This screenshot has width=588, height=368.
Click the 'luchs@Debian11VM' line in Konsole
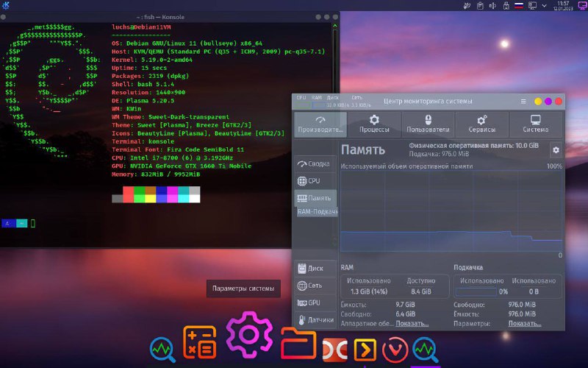click(141, 27)
